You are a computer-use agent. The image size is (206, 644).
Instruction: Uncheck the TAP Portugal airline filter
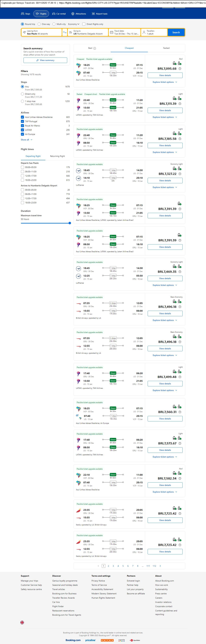pos(23,121)
